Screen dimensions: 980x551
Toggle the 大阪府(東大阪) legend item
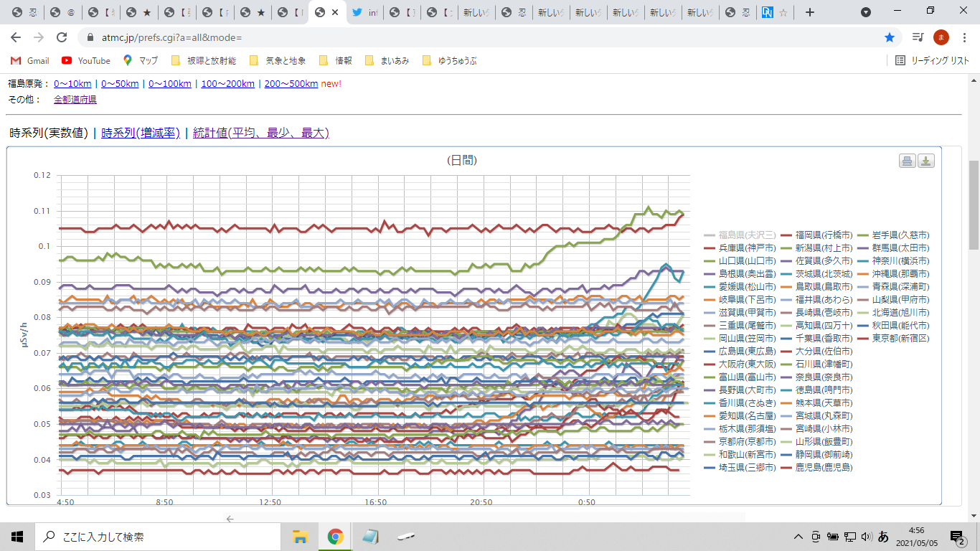(740, 364)
